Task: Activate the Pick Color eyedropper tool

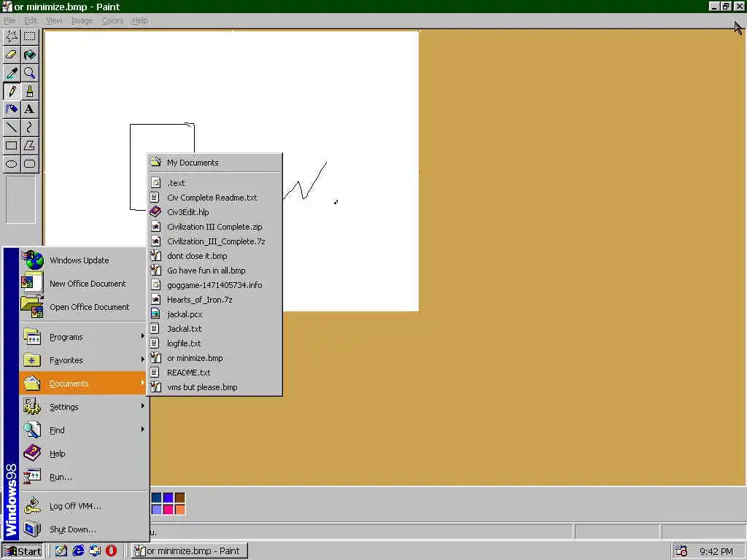Action: pos(12,73)
